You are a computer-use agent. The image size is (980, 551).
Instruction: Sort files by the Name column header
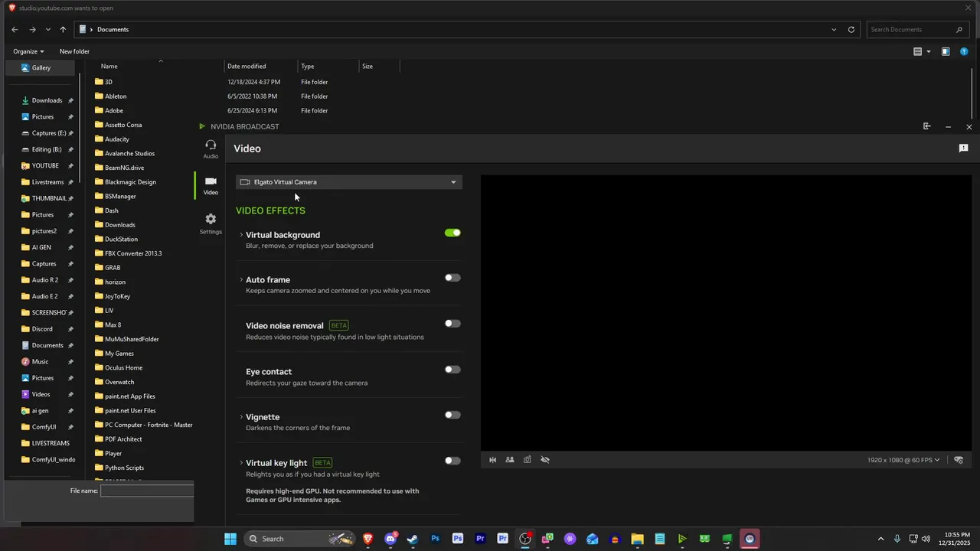[x=109, y=67]
